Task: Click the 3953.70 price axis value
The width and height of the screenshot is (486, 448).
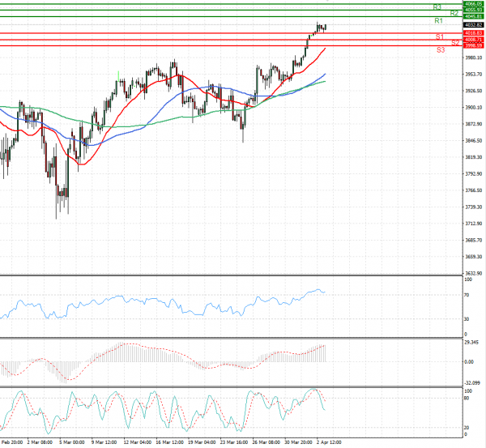Action: point(474,74)
